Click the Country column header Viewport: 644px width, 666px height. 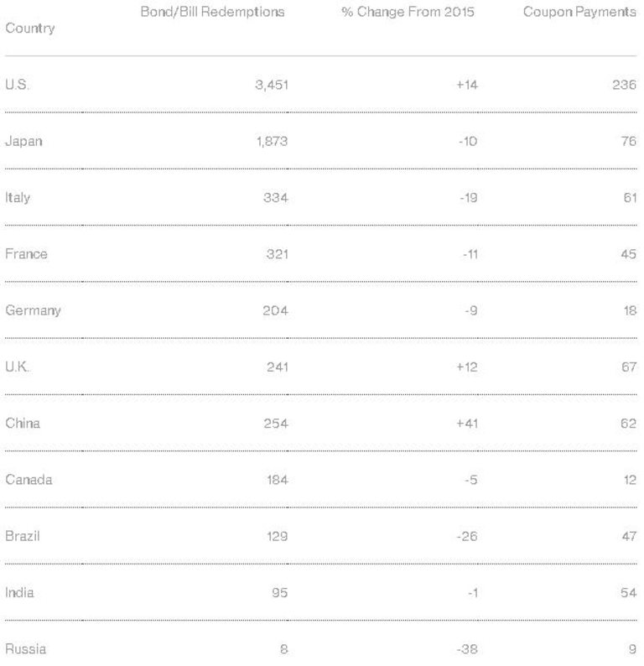point(30,29)
